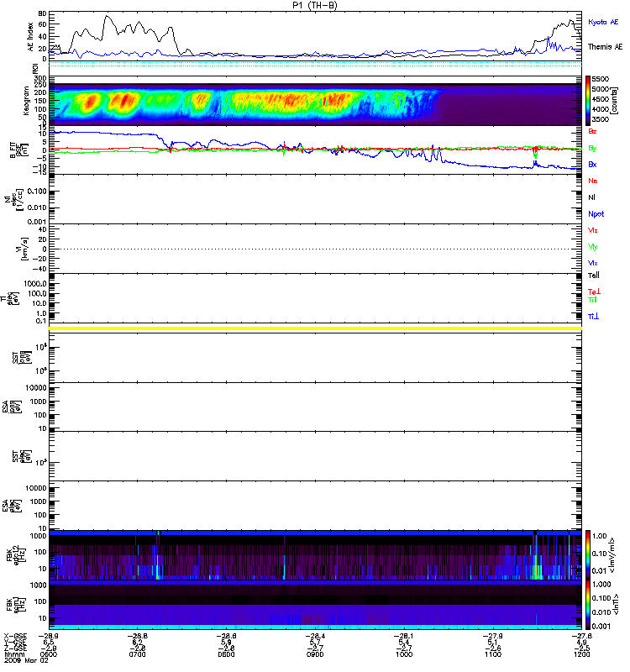Click the '-28.1' X-GSE position value
The width and height of the screenshot is (630, 672).
404,636
